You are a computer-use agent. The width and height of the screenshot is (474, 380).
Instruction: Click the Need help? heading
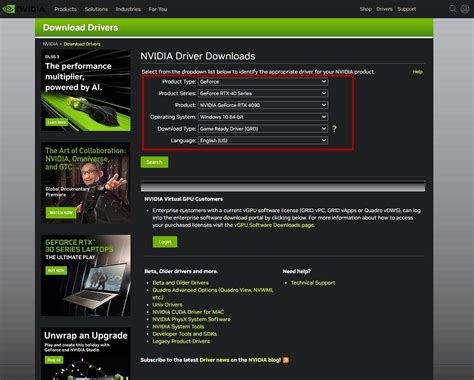pyautogui.click(x=296, y=271)
